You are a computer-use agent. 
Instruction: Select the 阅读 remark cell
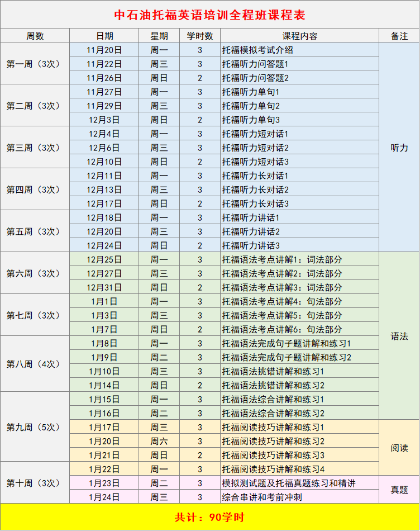coord(399,448)
